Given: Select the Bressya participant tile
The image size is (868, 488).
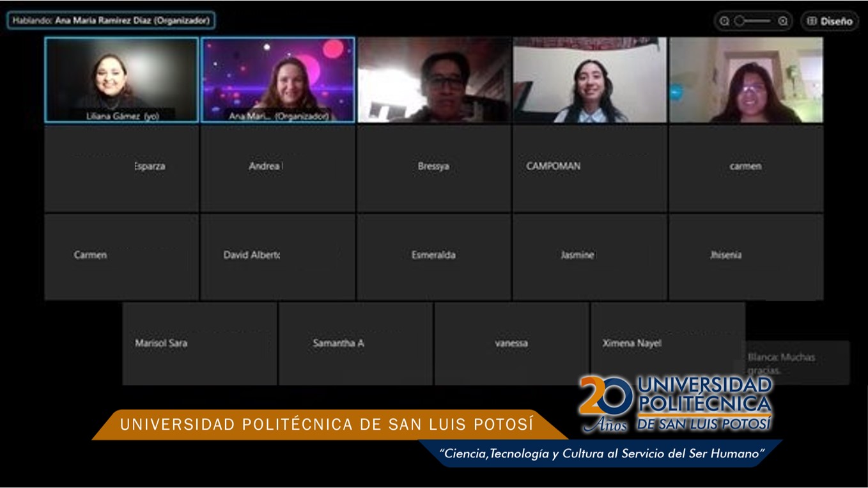Looking at the screenshot, I should pos(434,168).
